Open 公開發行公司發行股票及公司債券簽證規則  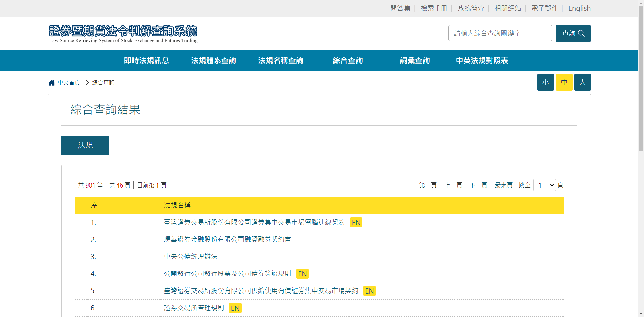[x=227, y=274]
